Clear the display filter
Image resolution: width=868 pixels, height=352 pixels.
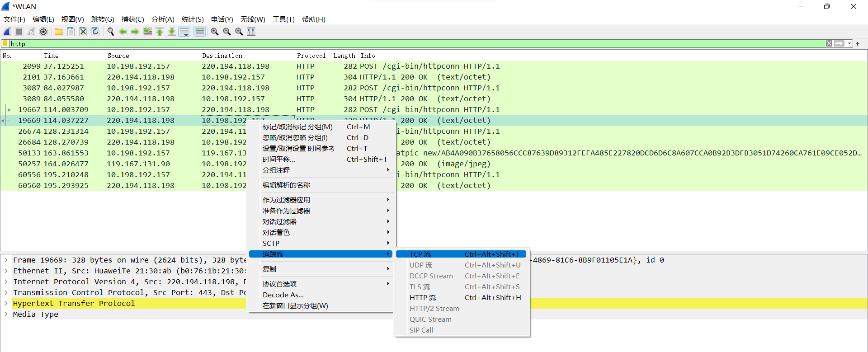pos(829,44)
